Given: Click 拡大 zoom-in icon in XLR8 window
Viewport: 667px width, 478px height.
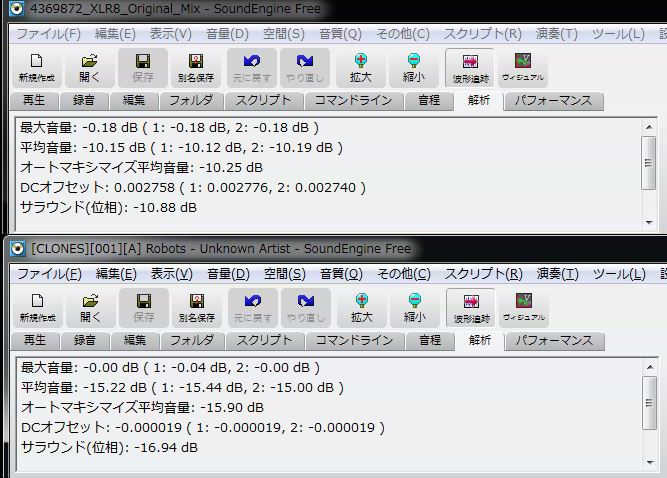Looking at the screenshot, I should (x=361, y=68).
